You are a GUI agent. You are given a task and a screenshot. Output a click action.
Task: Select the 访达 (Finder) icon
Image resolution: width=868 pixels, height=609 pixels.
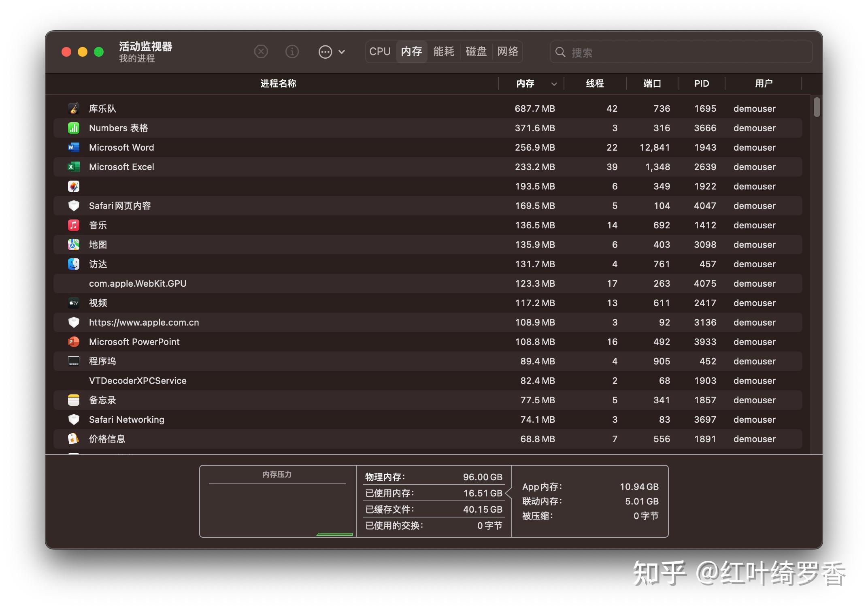point(73,264)
